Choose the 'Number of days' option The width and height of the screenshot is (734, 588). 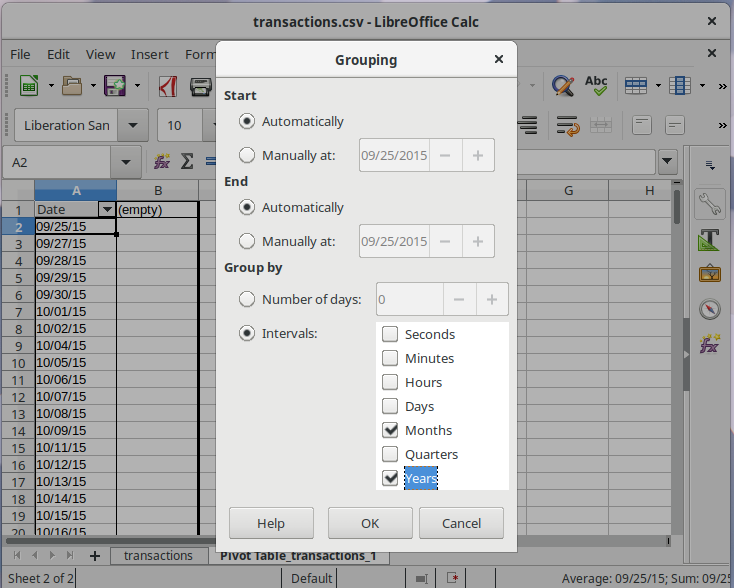point(247,299)
